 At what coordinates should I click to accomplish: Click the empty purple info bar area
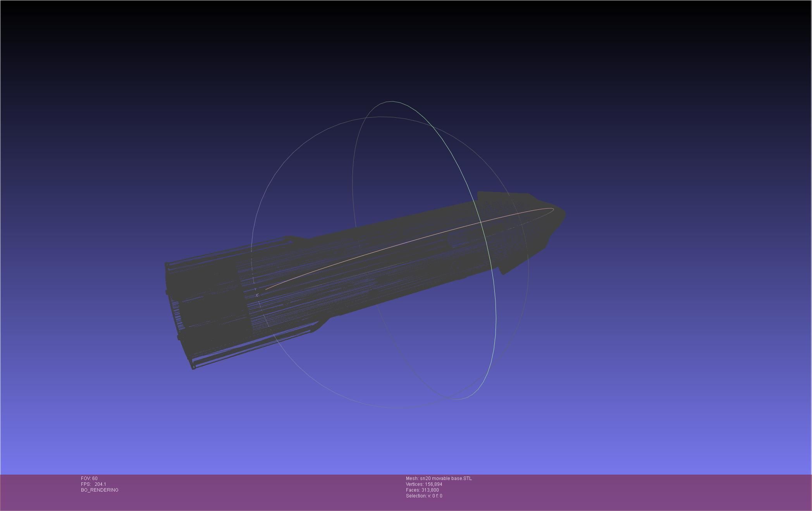click(x=620, y=492)
